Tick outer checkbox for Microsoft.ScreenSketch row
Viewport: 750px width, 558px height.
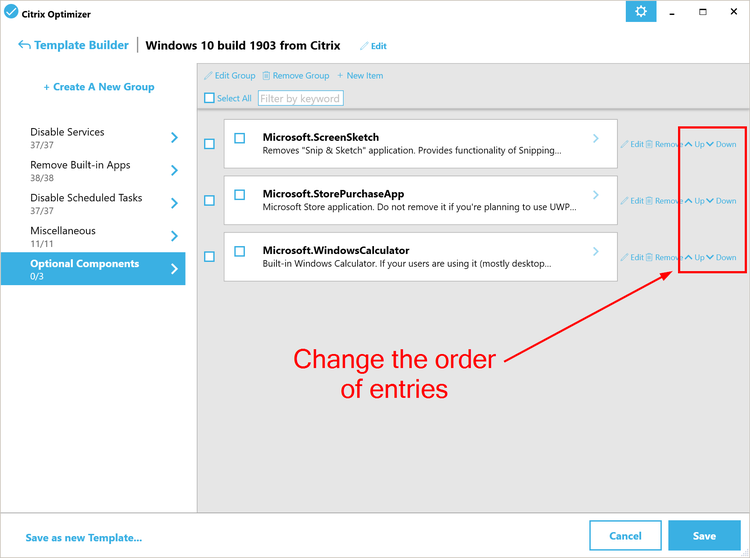(209, 144)
